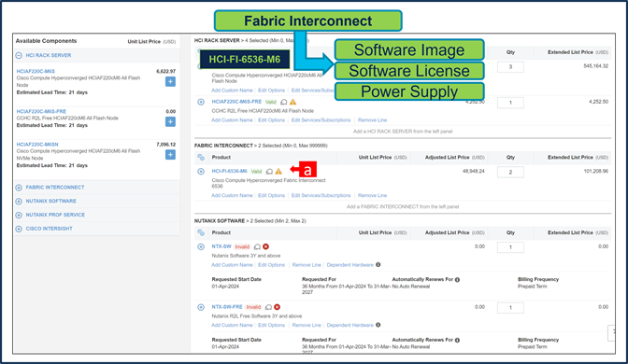Click info icon beside NTX-SW Dependent Hardware
628x364 pixels.
(378, 265)
